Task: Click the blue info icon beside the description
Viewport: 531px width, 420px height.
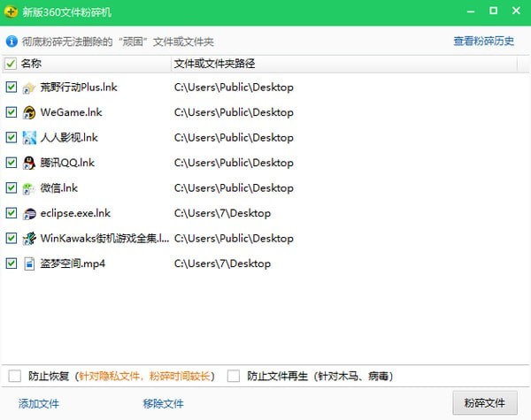Action: tap(12, 42)
